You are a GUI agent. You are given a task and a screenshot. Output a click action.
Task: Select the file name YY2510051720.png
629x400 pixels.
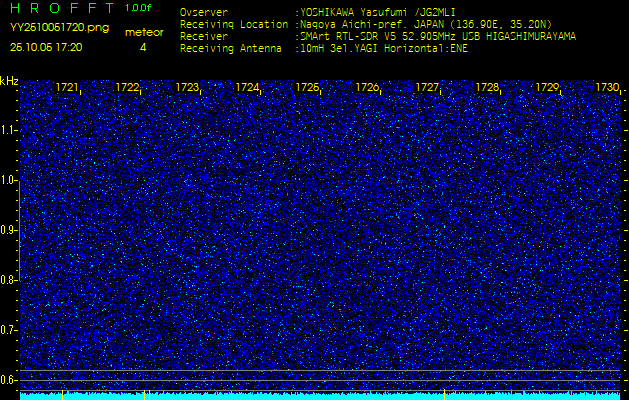(x=59, y=28)
